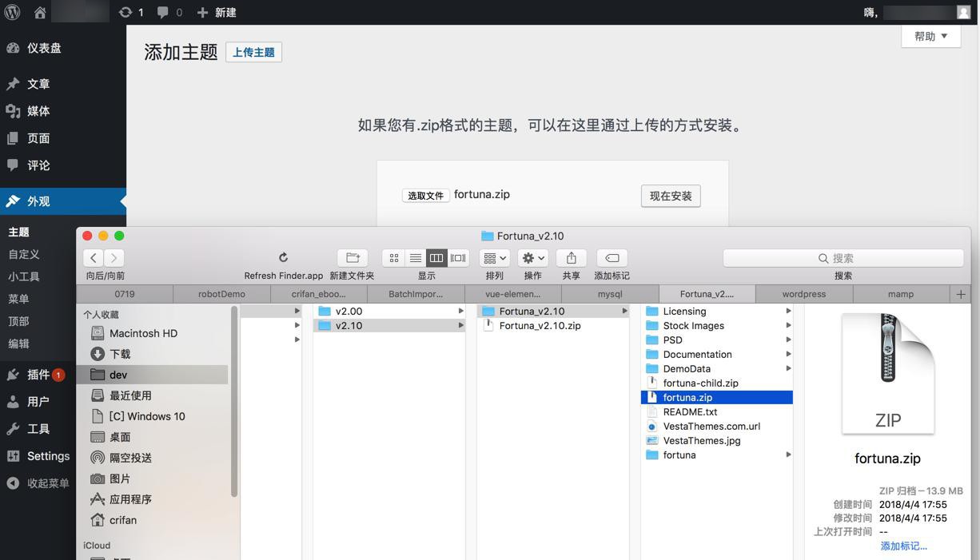The width and height of the screenshot is (980, 560).
Task: Open 自定义 submenu item
Action: click(x=24, y=254)
